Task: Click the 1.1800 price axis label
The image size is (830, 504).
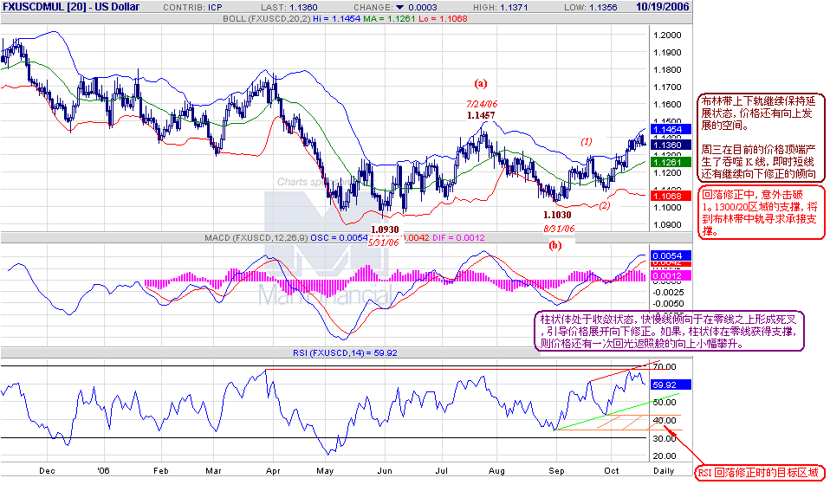Action: [x=667, y=70]
